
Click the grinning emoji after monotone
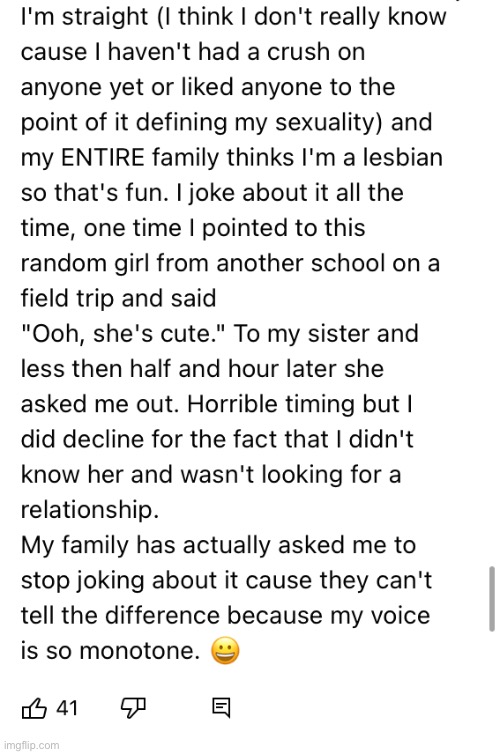225,651
